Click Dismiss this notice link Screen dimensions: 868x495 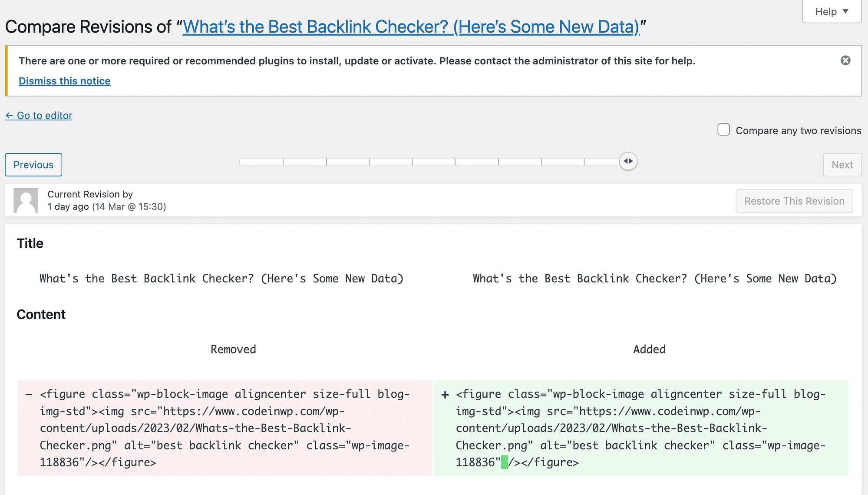[x=64, y=80]
